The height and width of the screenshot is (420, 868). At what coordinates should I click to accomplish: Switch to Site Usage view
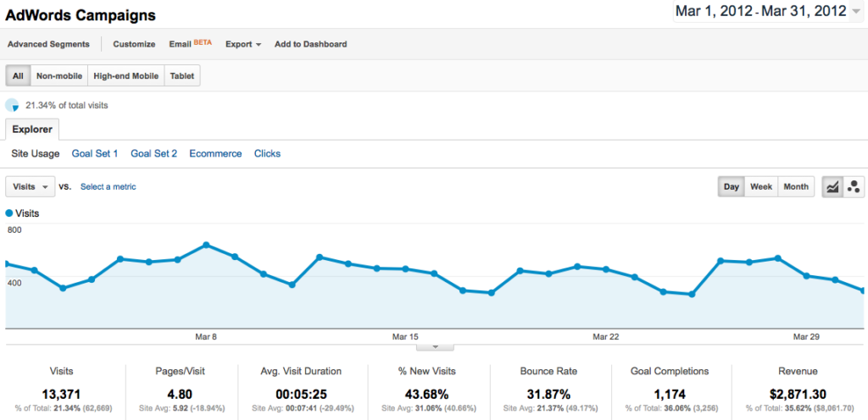click(x=36, y=153)
